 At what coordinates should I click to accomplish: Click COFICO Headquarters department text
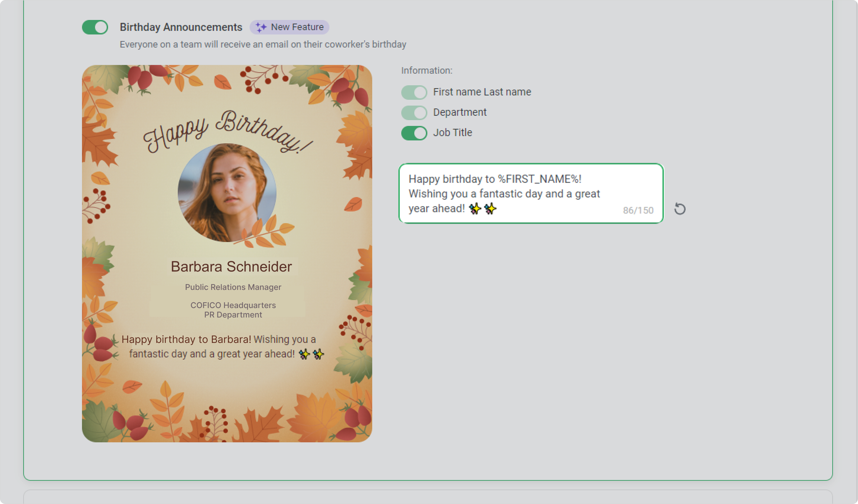(233, 305)
